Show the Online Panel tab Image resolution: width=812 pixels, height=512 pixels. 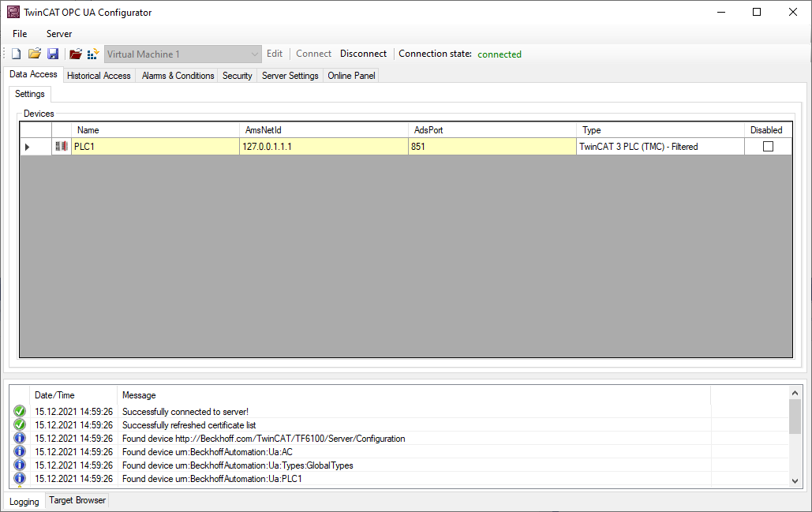coord(351,76)
